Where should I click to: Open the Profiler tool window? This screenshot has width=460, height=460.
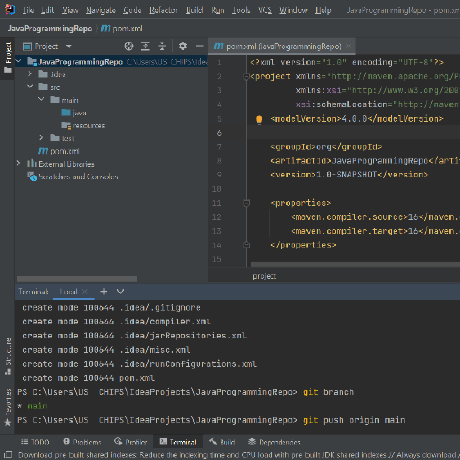pos(131,442)
